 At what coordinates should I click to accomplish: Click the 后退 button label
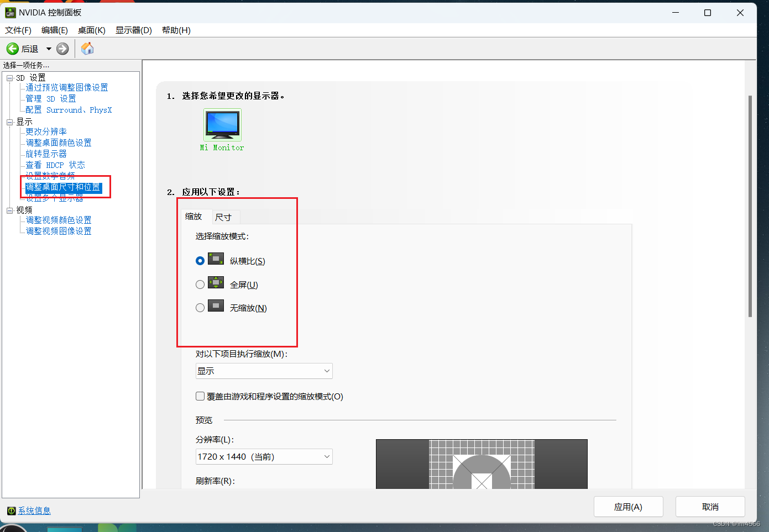30,49
